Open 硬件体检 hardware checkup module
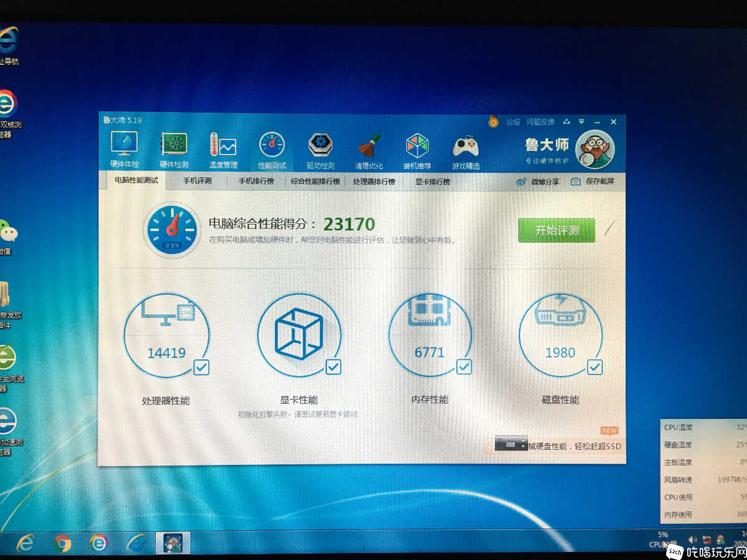 (125, 151)
